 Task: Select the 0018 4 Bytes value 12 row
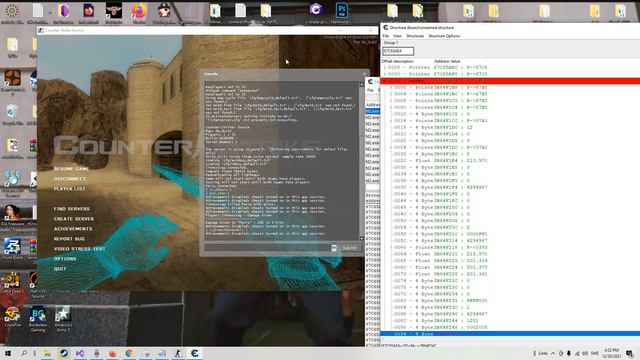439,127
